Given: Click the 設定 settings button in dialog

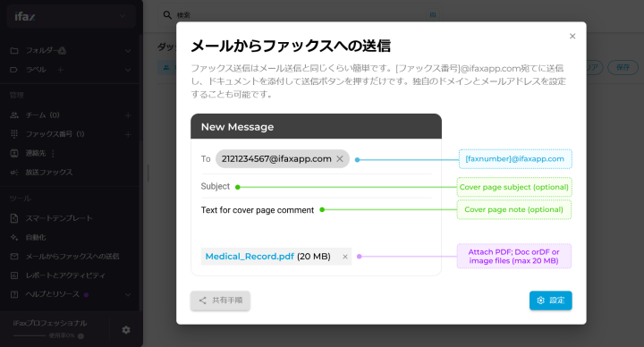Looking at the screenshot, I should click(550, 300).
